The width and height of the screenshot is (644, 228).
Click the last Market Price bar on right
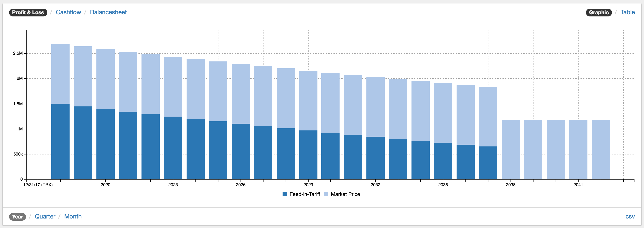[600, 149]
